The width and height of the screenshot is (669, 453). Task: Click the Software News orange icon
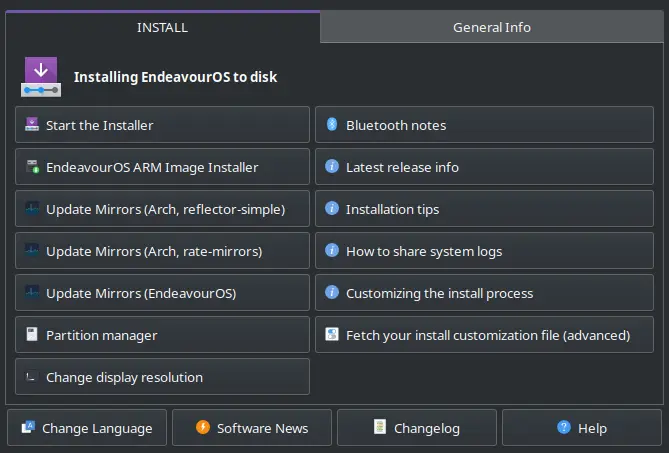(x=203, y=428)
